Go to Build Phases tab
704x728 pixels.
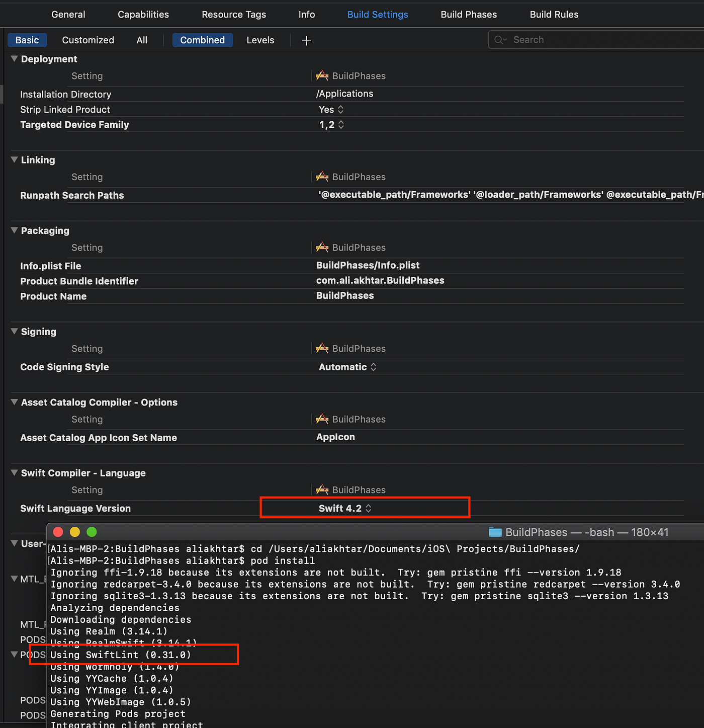469,15
